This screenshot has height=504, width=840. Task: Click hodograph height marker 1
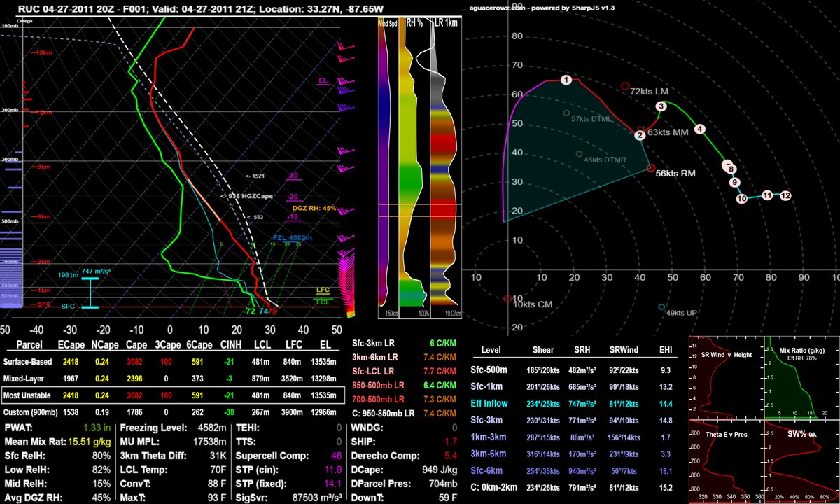point(566,80)
